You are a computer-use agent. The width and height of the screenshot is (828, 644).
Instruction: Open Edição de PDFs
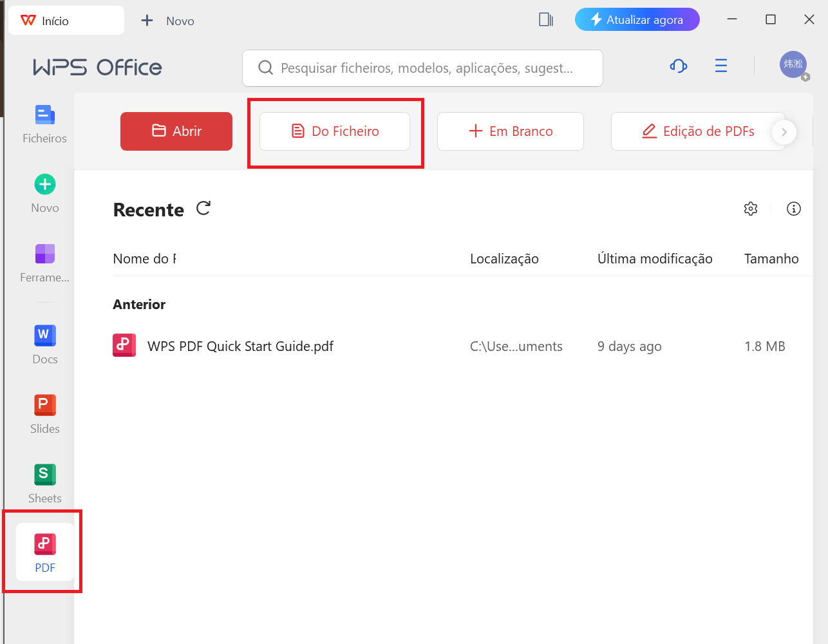pyautogui.click(x=698, y=131)
